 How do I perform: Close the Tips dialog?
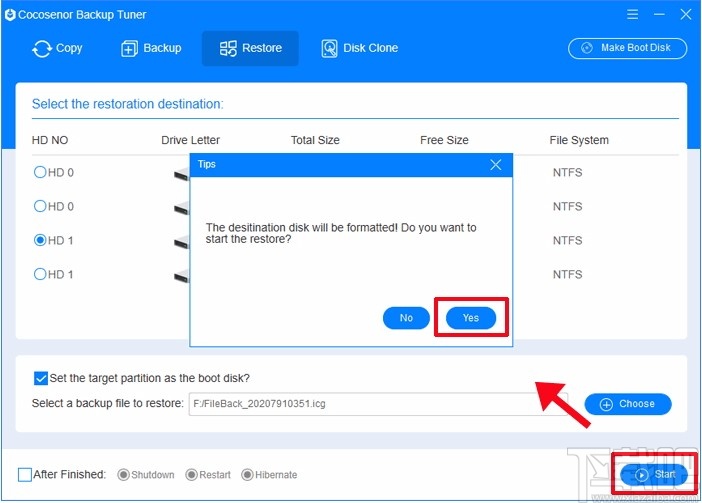(x=496, y=165)
